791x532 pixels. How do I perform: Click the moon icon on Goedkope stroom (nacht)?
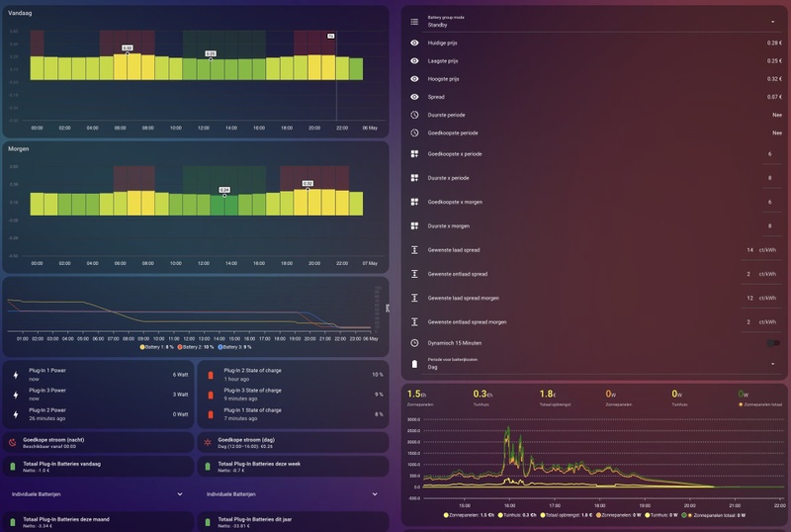[x=13, y=443]
